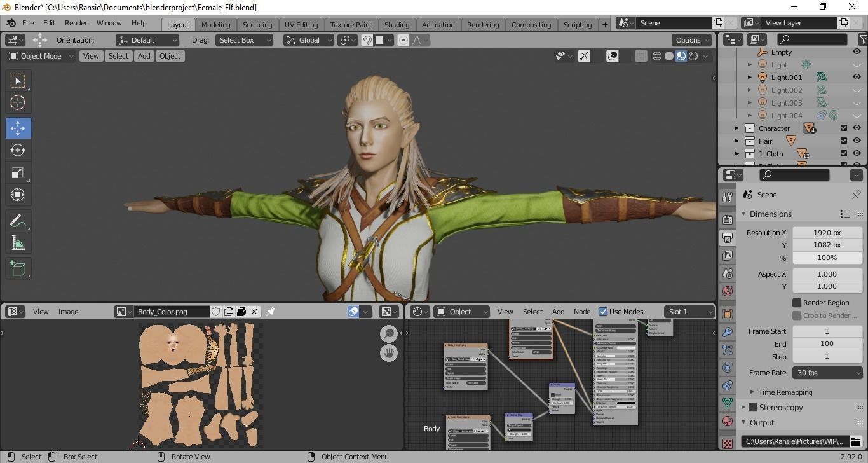Viewport: 868px width, 463px height.
Task: Click the pan hand gizmo in image editor
Action: pos(388,353)
